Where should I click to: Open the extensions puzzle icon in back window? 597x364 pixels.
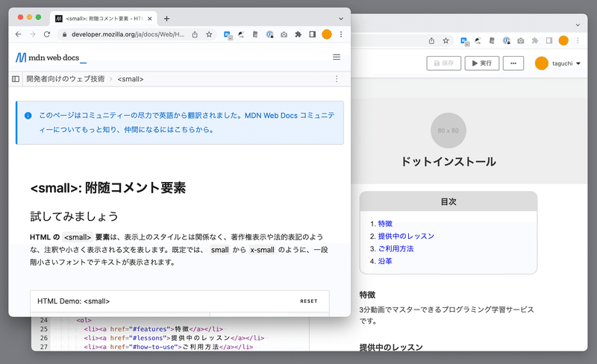coord(535,41)
